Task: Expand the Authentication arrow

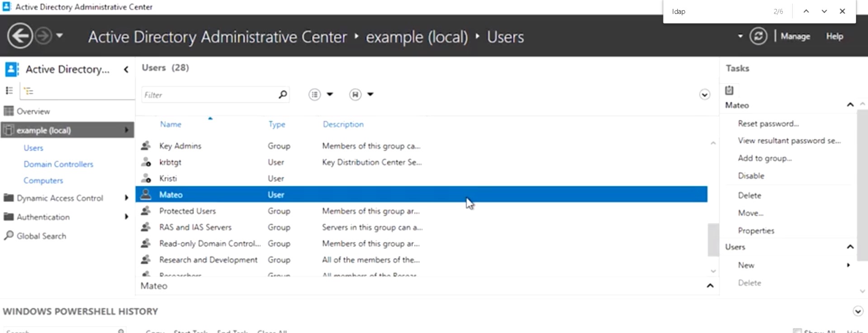Action: pos(126,217)
